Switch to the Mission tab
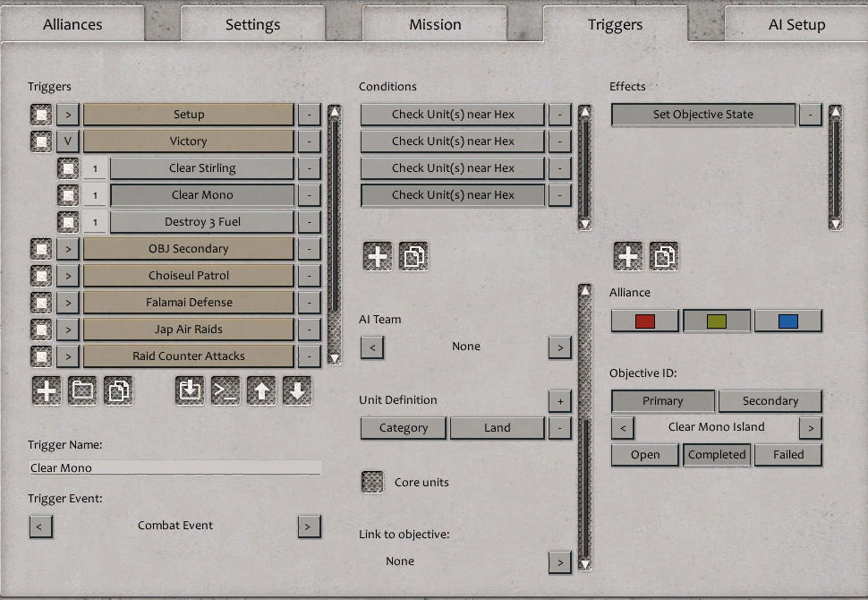 click(435, 24)
